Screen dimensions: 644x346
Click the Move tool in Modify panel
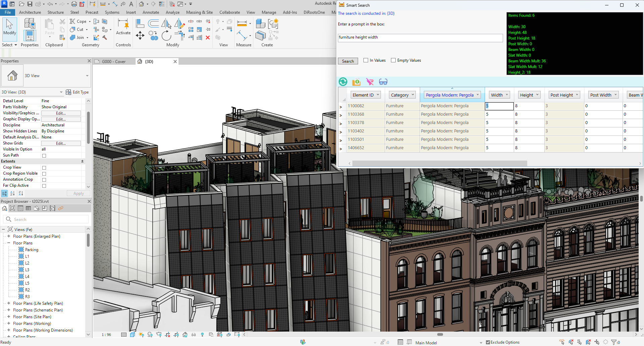pos(140,36)
